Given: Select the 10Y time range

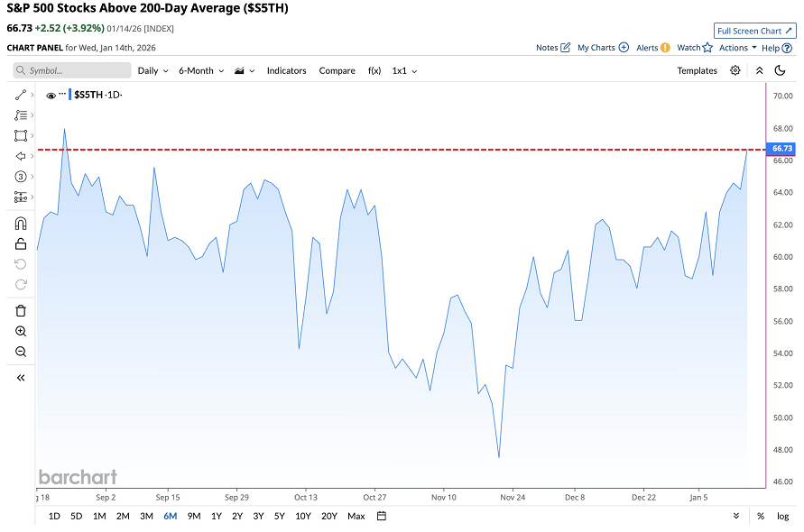Looking at the screenshot, I should coord(303,516).
